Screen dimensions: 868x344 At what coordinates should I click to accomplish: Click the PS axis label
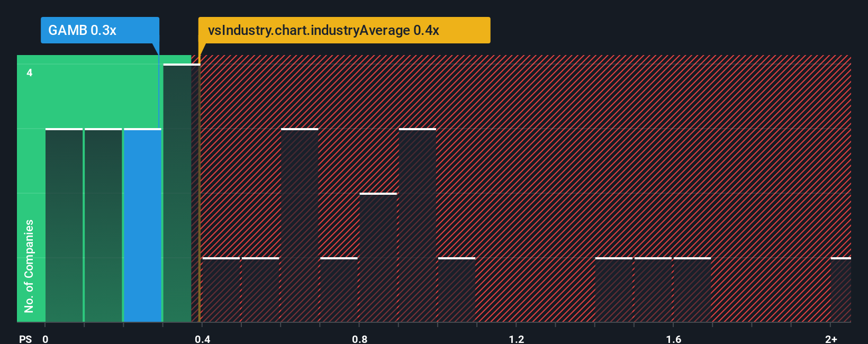tap(25, 339)
